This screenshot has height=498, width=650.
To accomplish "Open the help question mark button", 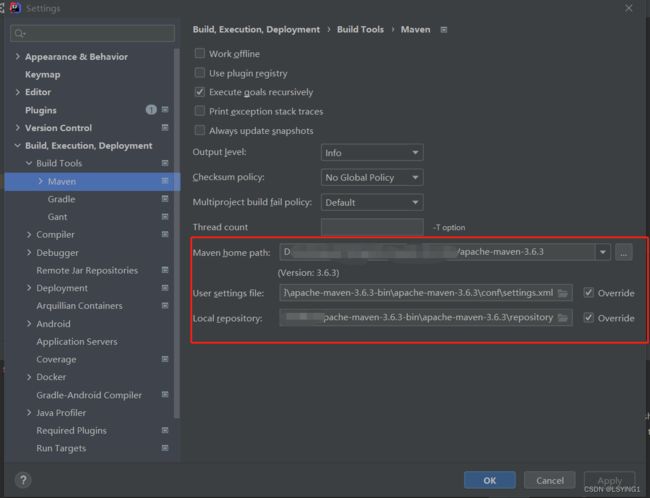I will point(23,480).
